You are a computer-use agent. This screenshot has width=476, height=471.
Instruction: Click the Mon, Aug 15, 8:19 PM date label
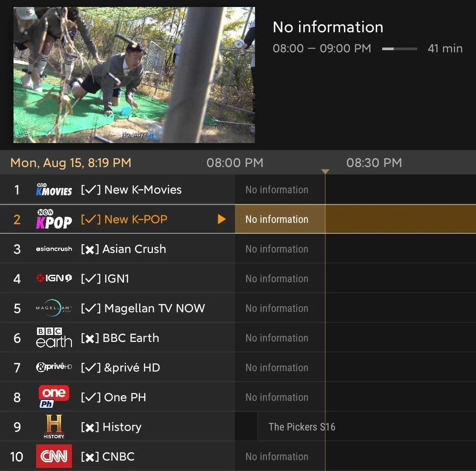pyautogui.click(x=71, y=163)
